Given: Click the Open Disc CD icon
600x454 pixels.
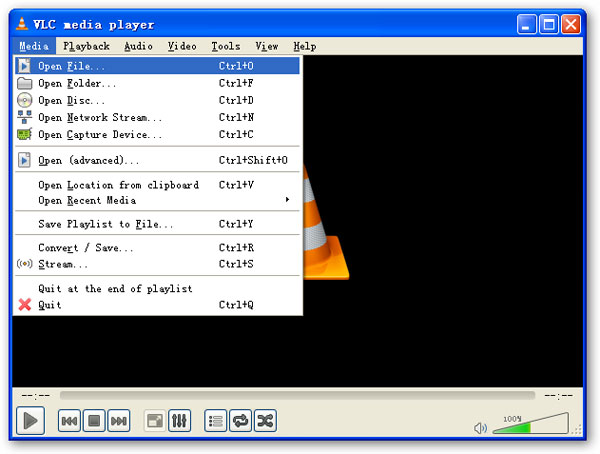Looking at the screenshot, I should pos(24,100).
